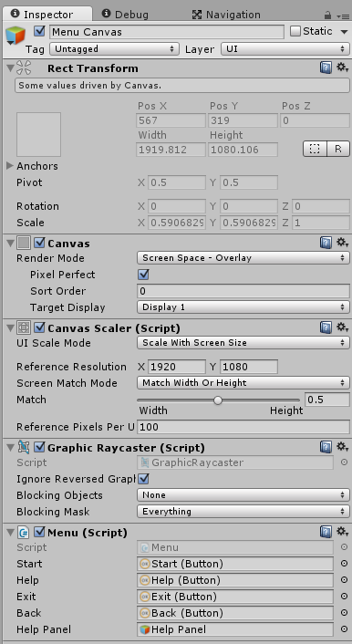Enable the Static checkbox

(x=295, y=31)
